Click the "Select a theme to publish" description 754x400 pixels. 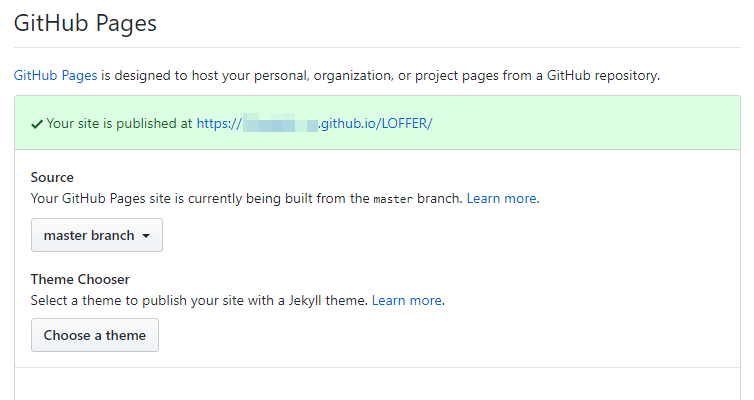(199, 300)
